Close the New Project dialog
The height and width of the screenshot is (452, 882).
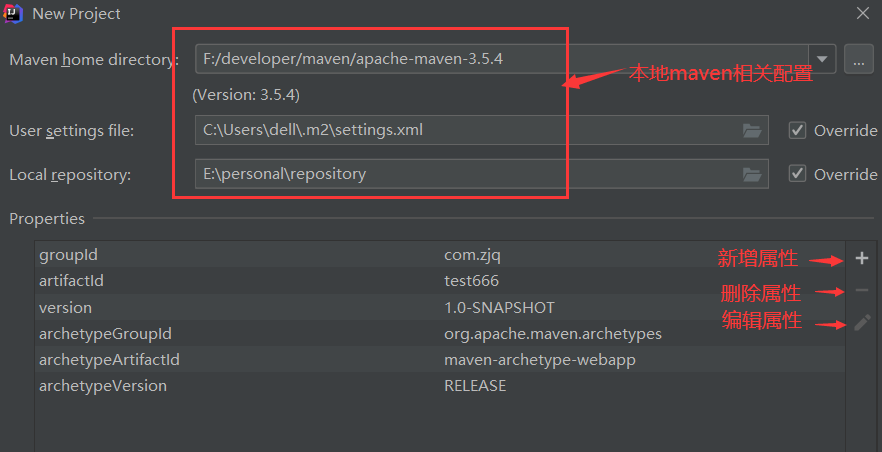tap(863, 13)
